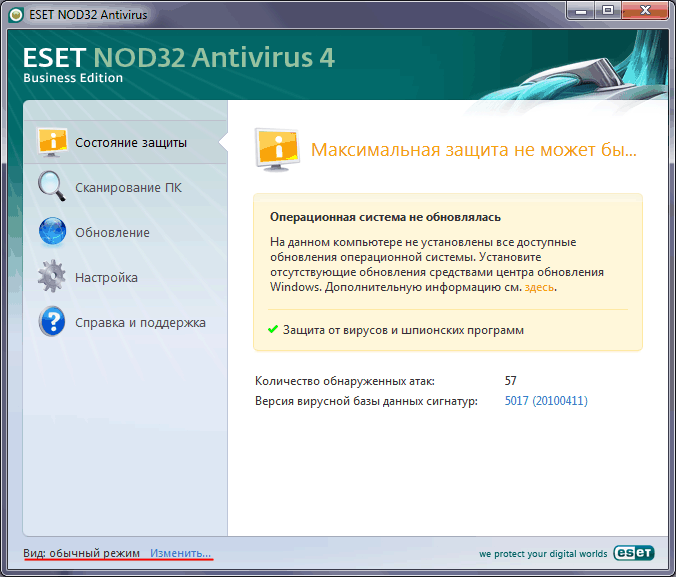The image size is (676, 577).
Task: Follow the 'здесь' link for more information
Action: (x=539, y=287)
